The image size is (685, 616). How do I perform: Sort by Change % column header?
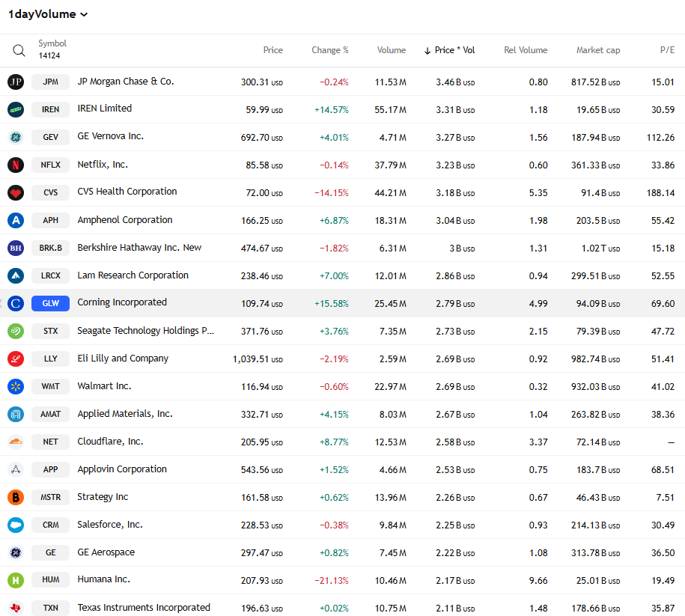(330, 50)
